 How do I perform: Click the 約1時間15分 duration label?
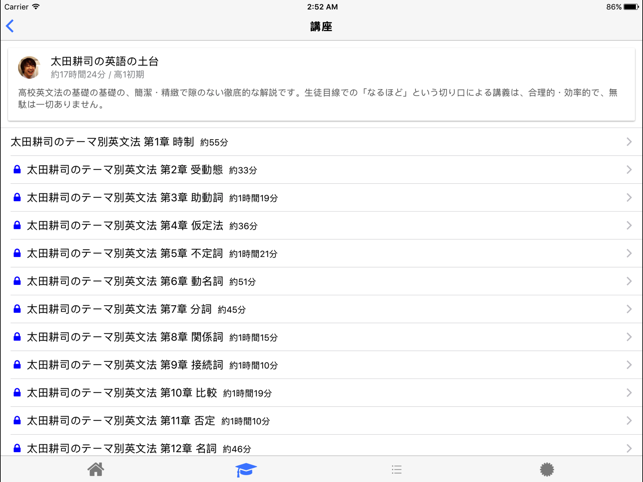pyautogui.click(x=253, y=338)
